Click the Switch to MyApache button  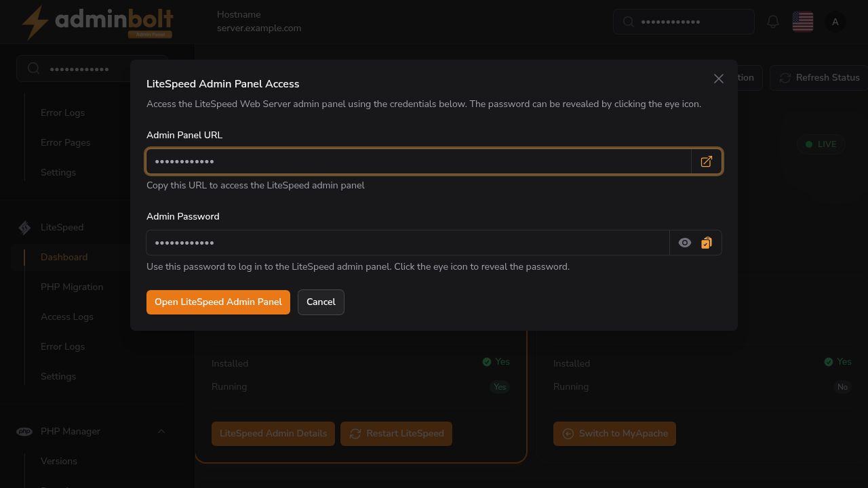coord(614,433)
